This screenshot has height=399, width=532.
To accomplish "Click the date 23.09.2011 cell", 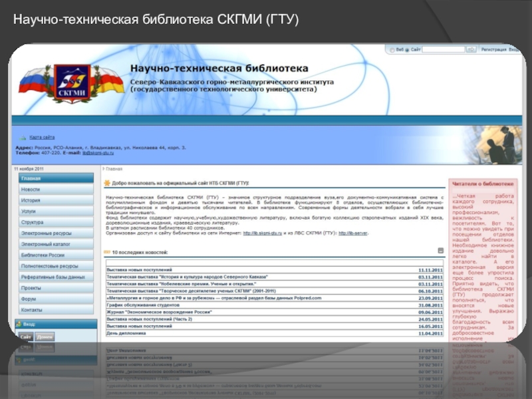I will pos(430,298).
